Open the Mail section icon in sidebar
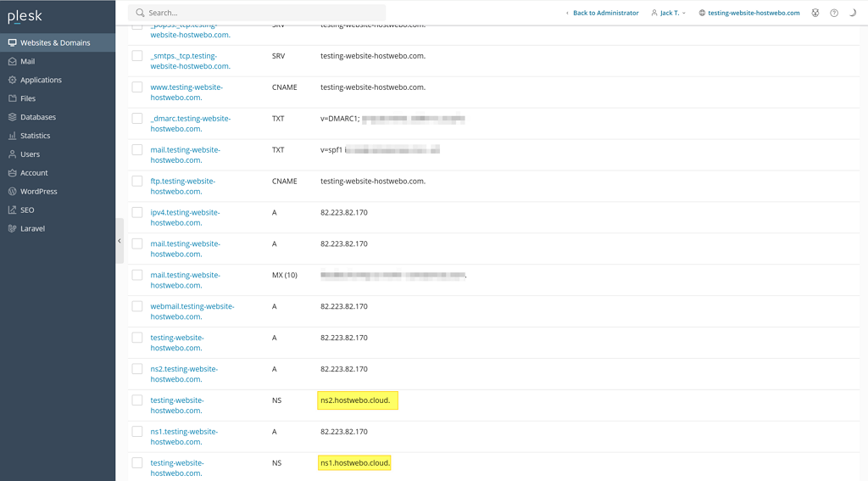The width and height of the screenshot is (868, 481). point(12,62)
